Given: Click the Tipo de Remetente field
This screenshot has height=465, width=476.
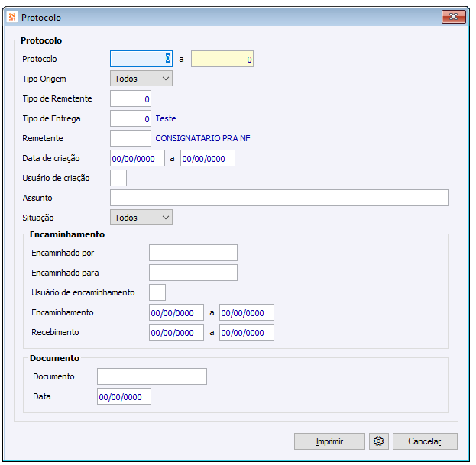Looking at the screenshot, I should pos(131,98).
